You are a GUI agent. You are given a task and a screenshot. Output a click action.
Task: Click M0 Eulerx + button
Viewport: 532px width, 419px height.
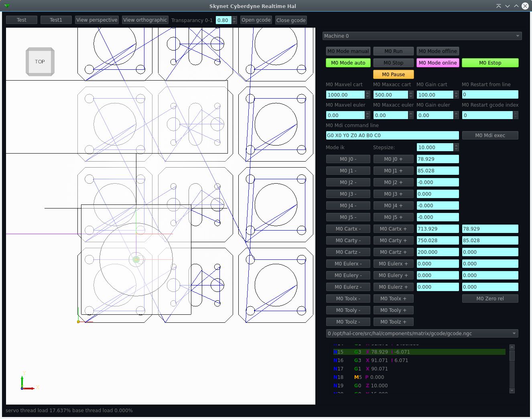pyautogui.click(x=393, y=263)
